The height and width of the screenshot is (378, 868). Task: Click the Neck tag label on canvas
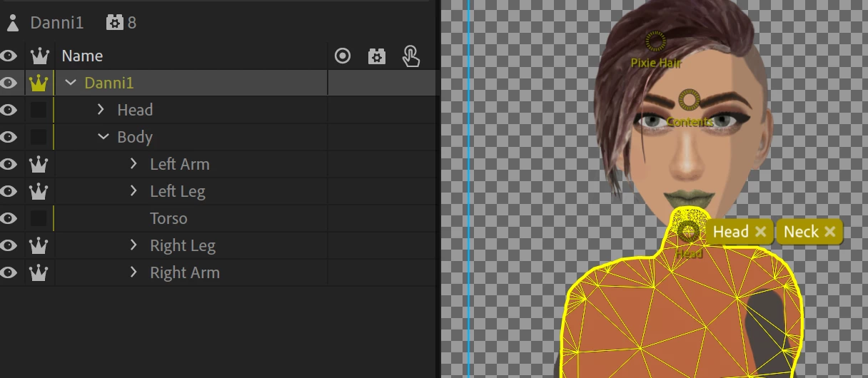coord(801,232)
